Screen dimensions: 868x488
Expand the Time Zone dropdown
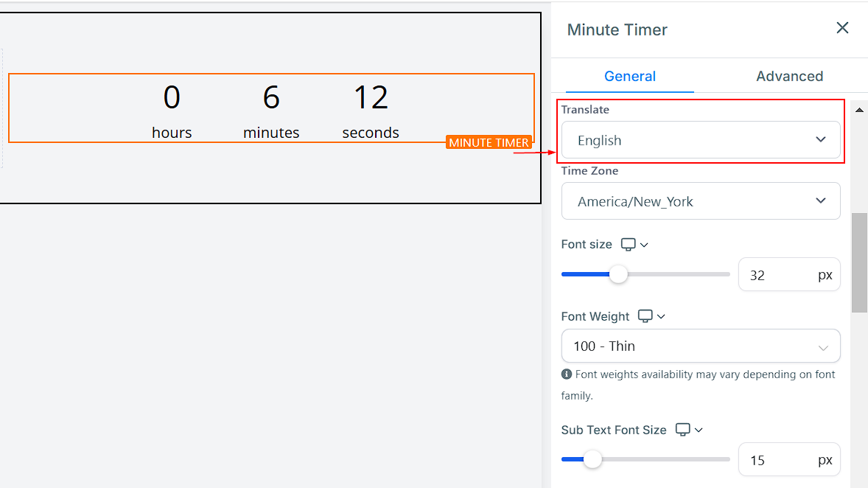point(700,201)
